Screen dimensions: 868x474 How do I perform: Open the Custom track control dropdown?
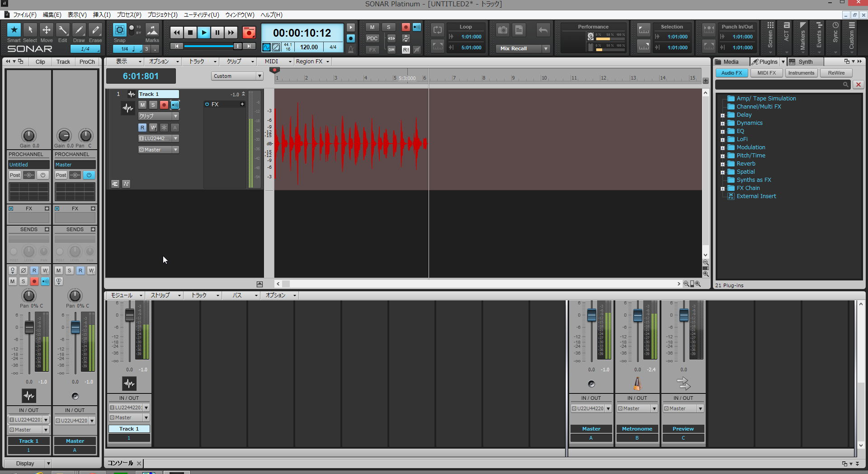tap(237, 76)
